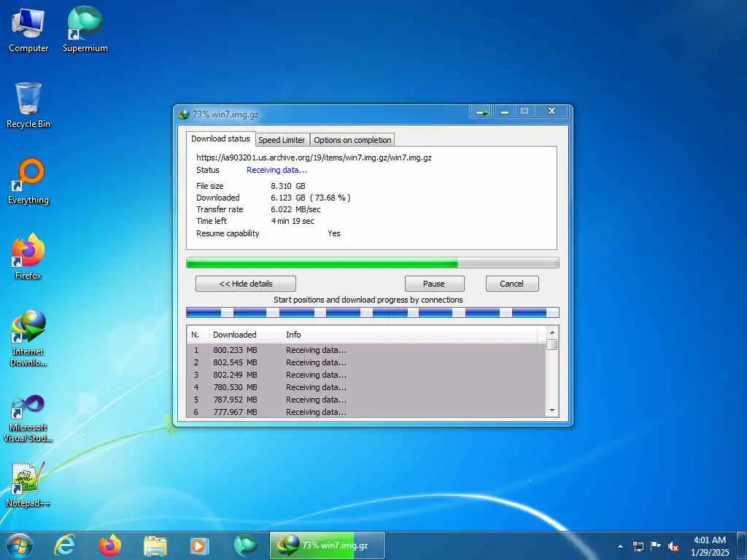Screen dimensions: 747x560
Task: Launch Supermium from the taskbar
Action: tap(245, 545)
